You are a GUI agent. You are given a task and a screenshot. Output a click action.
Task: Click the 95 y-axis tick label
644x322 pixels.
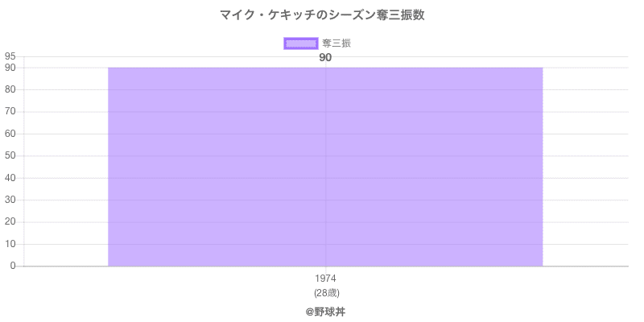point(10,56)
